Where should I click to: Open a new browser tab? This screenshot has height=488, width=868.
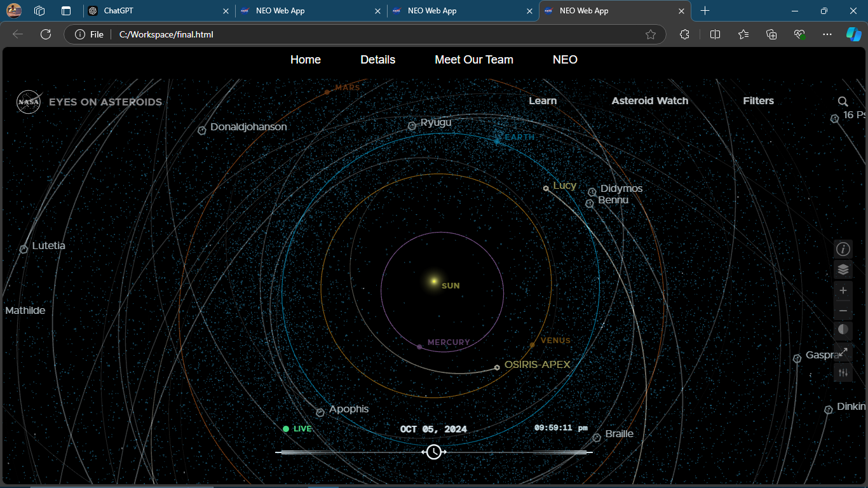(705, 11)
